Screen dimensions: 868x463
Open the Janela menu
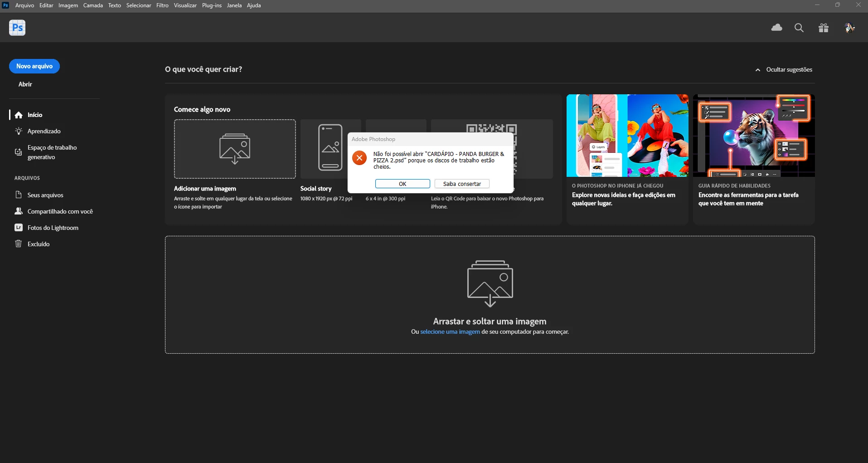234,5
